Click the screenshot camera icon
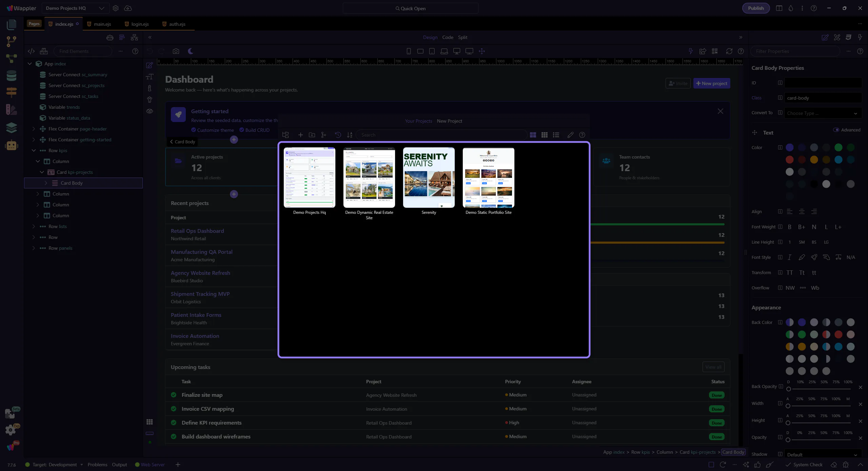 pyautogui.click(x=176, y=51)
